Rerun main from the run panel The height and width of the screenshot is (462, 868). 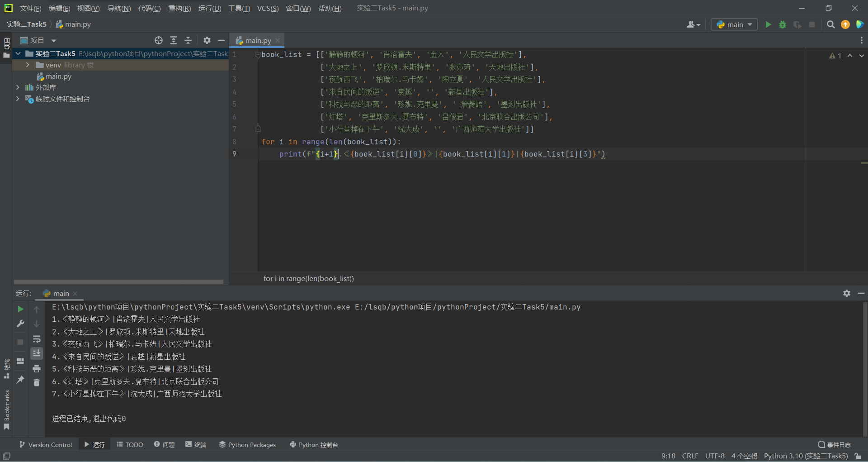click(20, 309)
